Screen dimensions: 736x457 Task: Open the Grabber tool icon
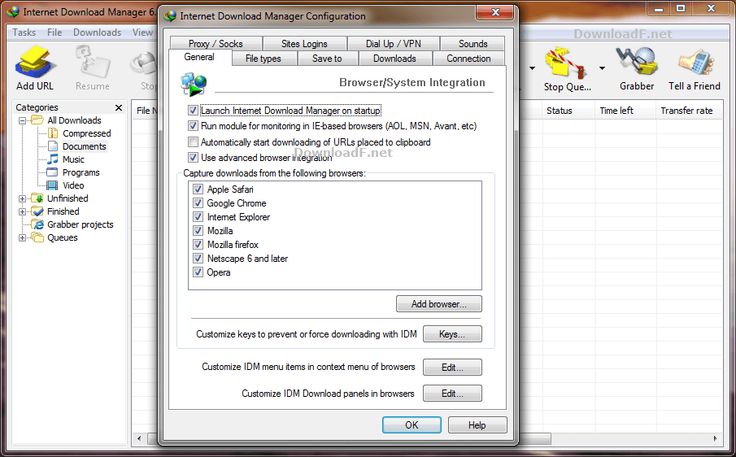pos(636,62)
